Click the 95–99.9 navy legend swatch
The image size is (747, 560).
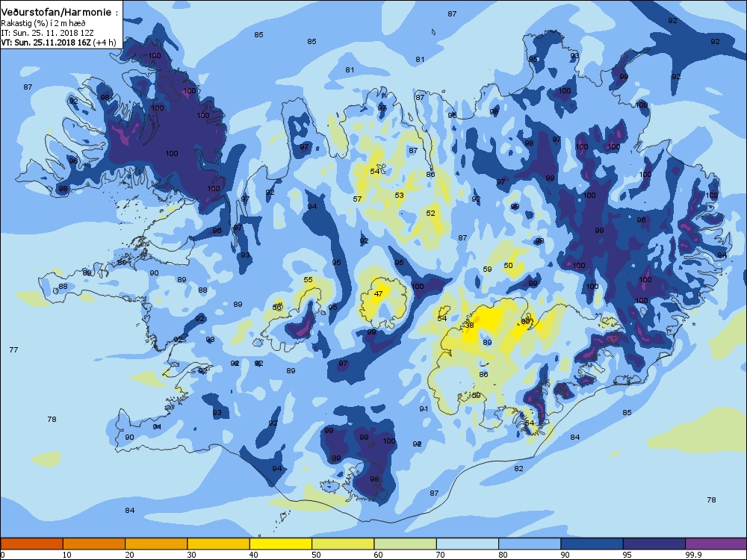[654, 544]
